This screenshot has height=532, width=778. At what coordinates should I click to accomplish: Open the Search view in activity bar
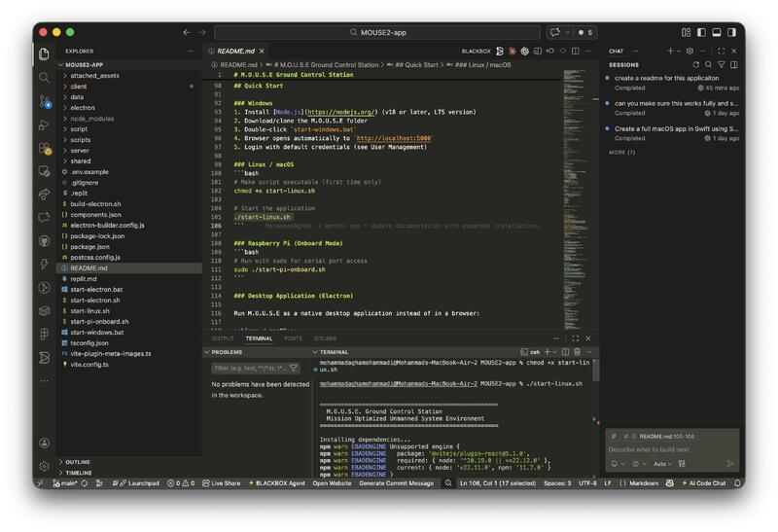[x=45, y=78]
